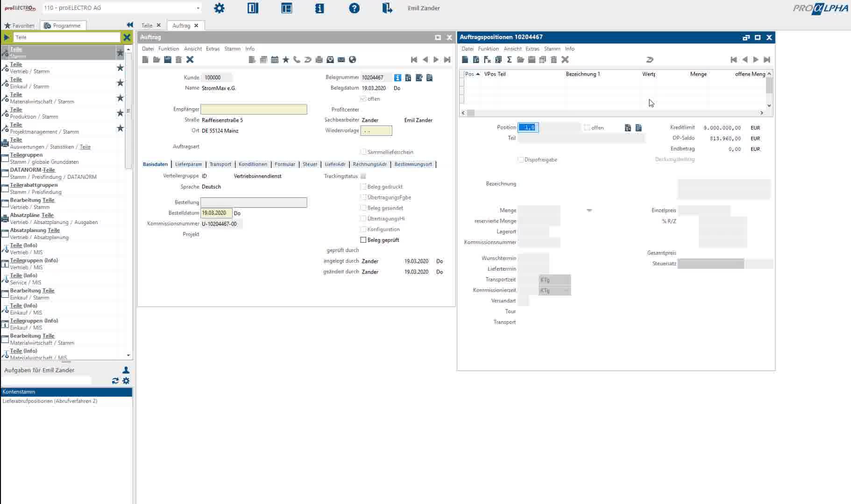Screen dimensions: 851x504
Task: Toggle the offen checkbox beside Position
Action: click(587, 127)
